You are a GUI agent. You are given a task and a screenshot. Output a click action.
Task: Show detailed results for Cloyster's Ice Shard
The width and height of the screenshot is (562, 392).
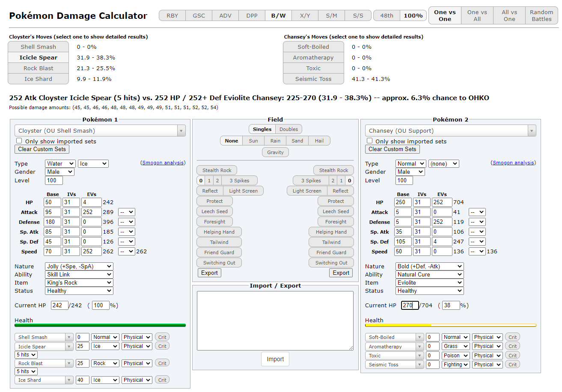click(39, 79)
